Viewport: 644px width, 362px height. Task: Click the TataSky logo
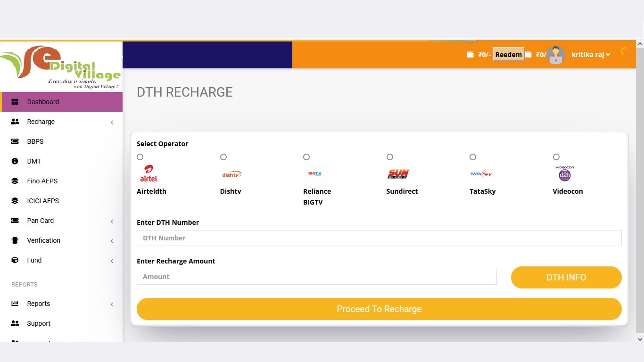coord(481,174)
